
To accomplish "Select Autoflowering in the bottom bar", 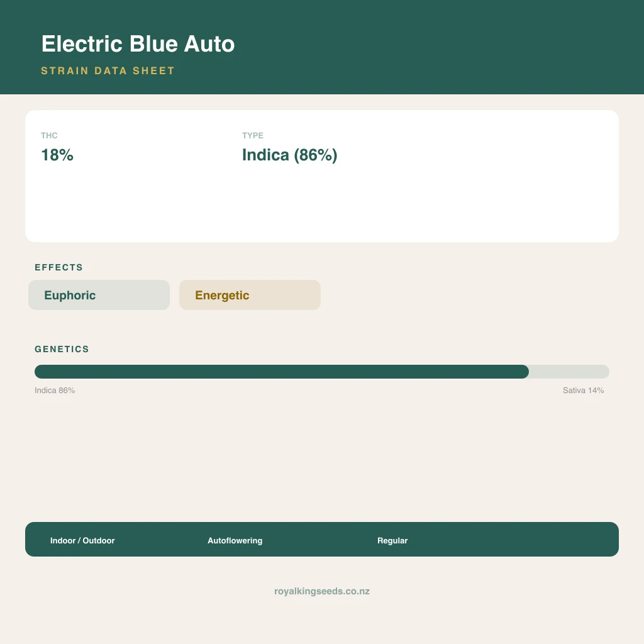I will (235, 540).
